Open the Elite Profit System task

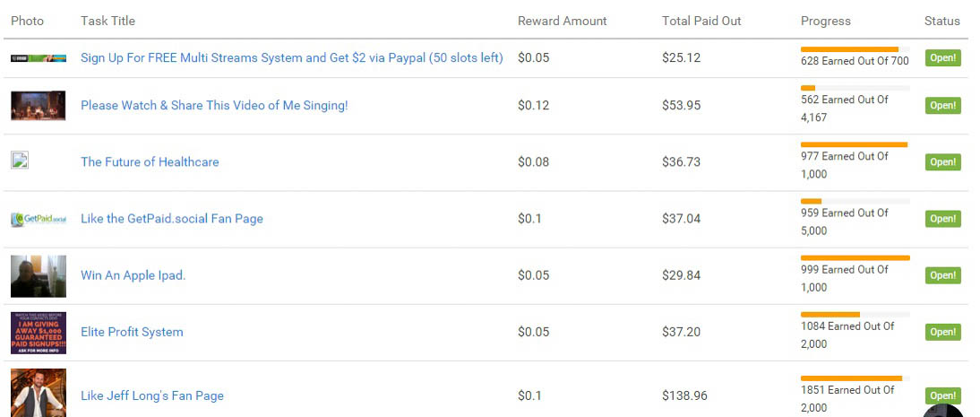tap(132, 332)
